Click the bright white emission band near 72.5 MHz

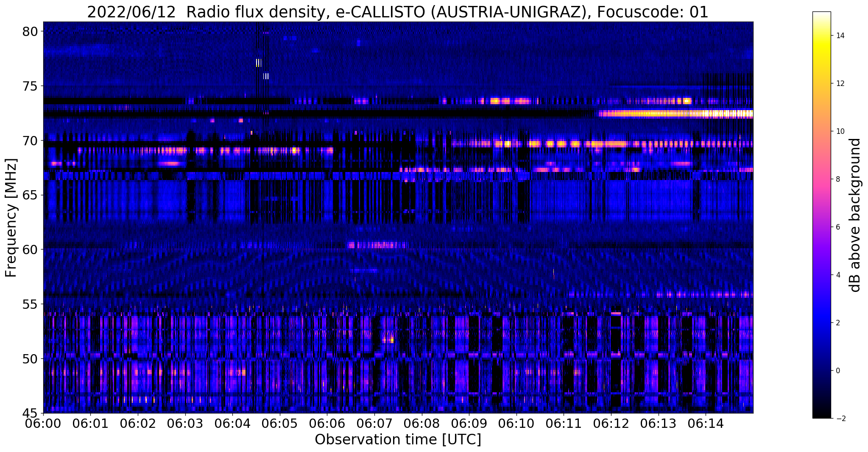coord(675,114)
